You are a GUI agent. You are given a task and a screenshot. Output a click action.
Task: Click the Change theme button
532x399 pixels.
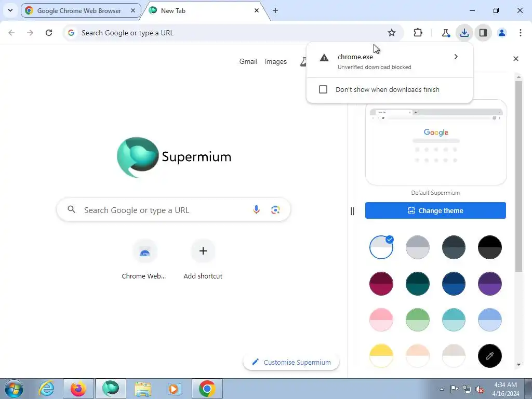tap(435, 210)
